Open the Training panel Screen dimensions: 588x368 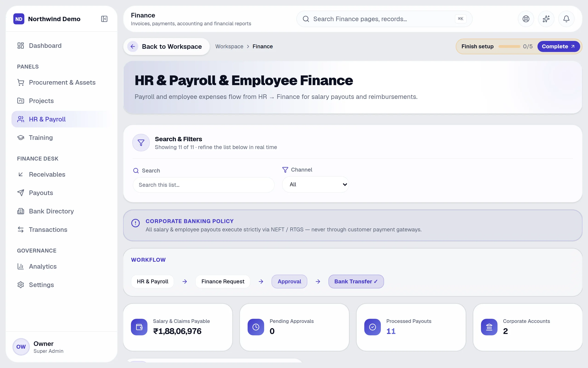61,138
